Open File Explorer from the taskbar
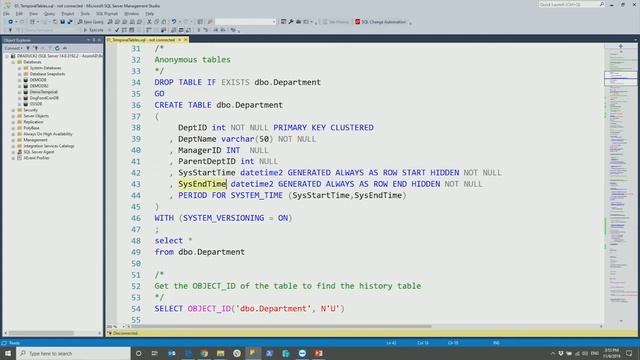 pyautogui.click(x=220, y=353)
